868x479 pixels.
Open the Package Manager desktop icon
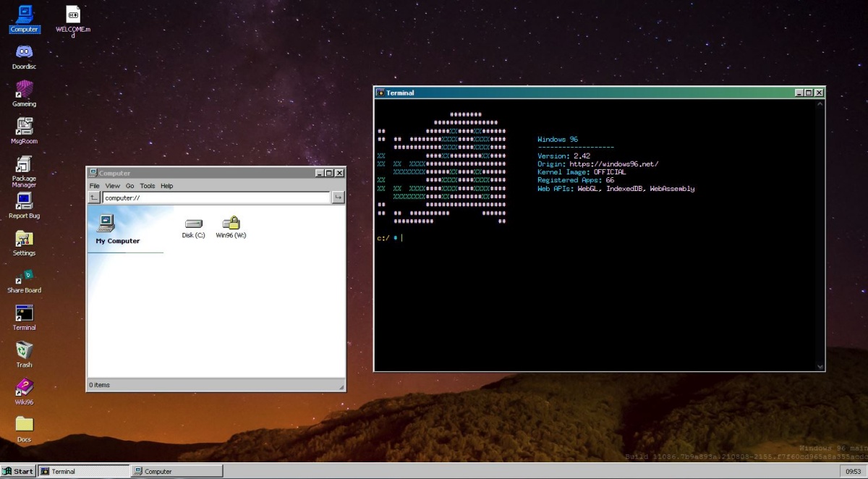tap(24, 171)
